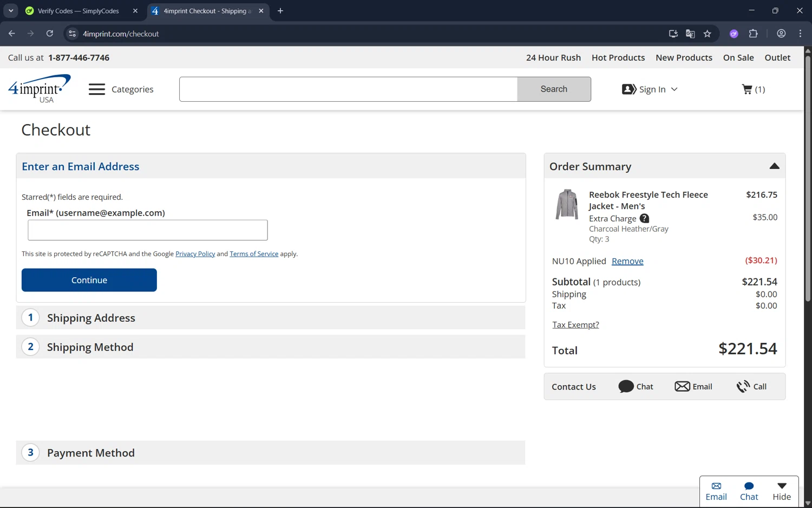The height and width of the screenshot is (508, 812).
Task: Click the Search button
Action: click(554, 89)
